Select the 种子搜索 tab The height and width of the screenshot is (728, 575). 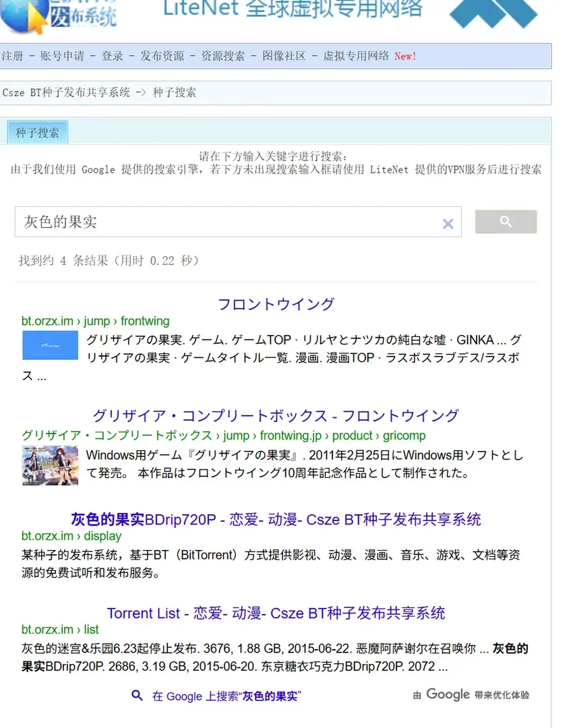(38, 133)
